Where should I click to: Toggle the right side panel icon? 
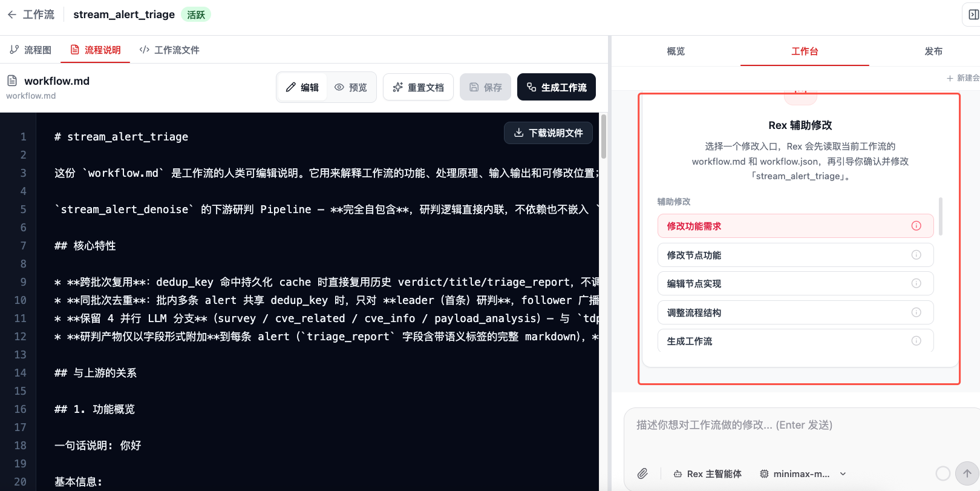click(x=973, y=15)
